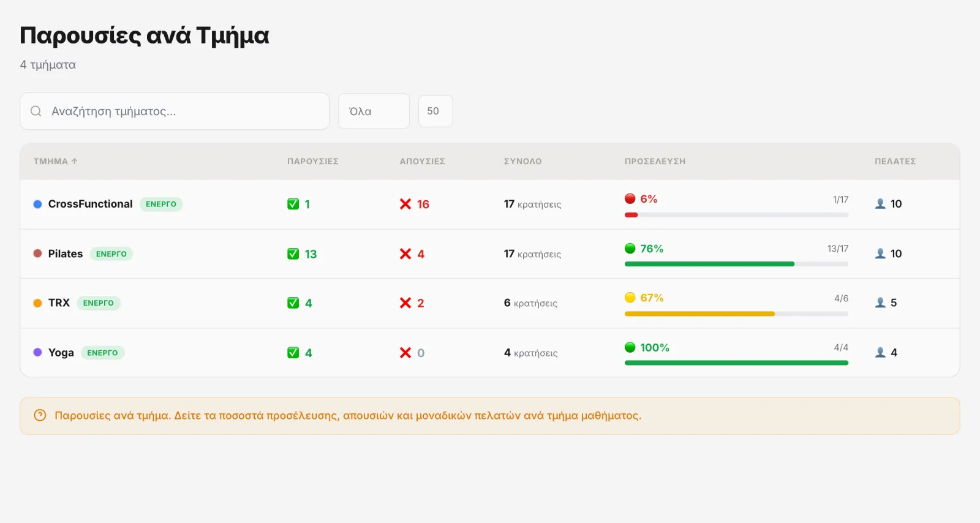Click the person icon in TRX row
Viewport: 980px width, 523px height.
click(x=880, y=303)
